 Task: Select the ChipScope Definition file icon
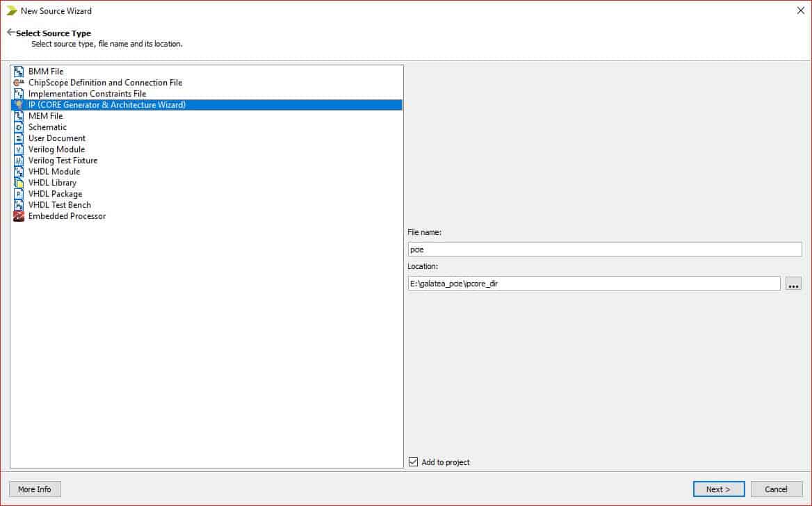(19, 83)
